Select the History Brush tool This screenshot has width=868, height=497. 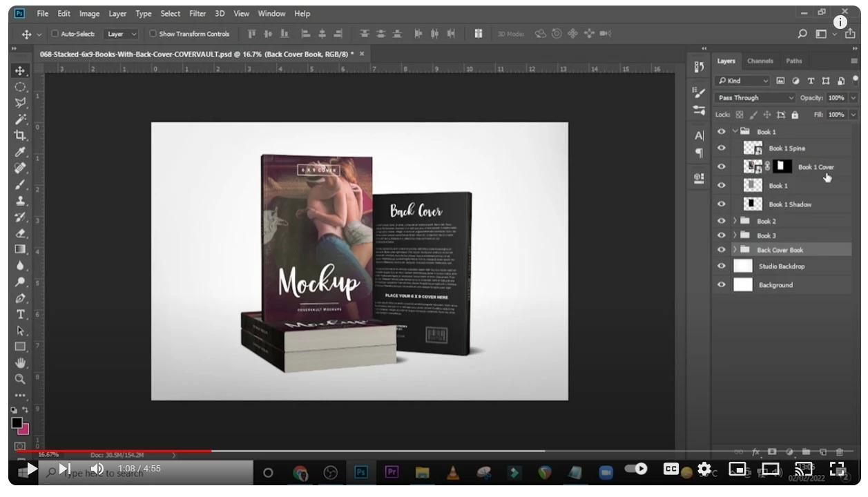pos(20,217)
